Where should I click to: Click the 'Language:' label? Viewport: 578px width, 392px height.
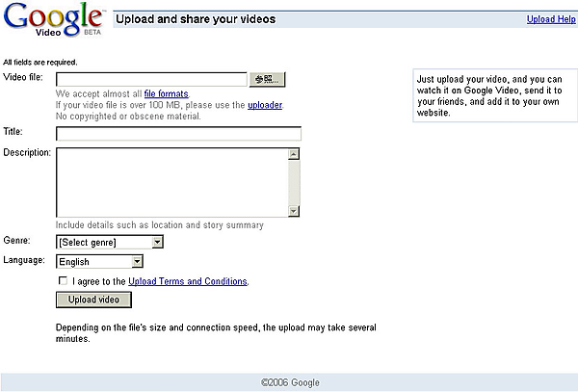tap(24, 260)
